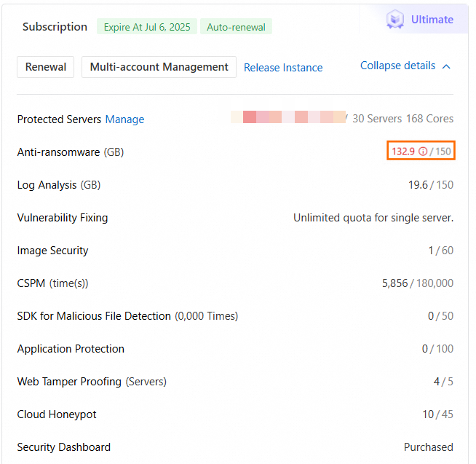The height and width of the screenshot is (464, 476).
Task: Click the Expire At Jul 6, 2025 tag
Action: 147,27
